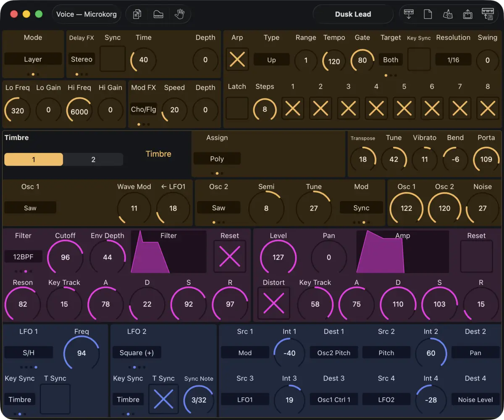Click the Filter Reson knob
This screenshot has width=504, height=420.
[x=23, y=304]
